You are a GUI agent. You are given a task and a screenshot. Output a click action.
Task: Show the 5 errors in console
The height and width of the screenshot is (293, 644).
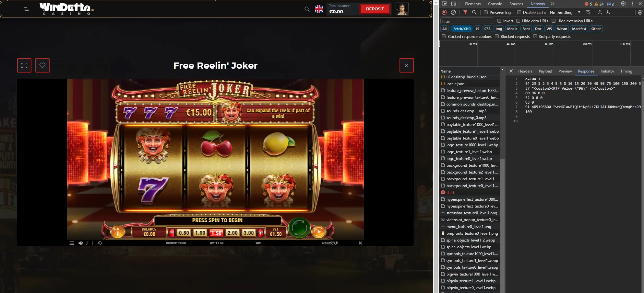(x=588, y=4)
